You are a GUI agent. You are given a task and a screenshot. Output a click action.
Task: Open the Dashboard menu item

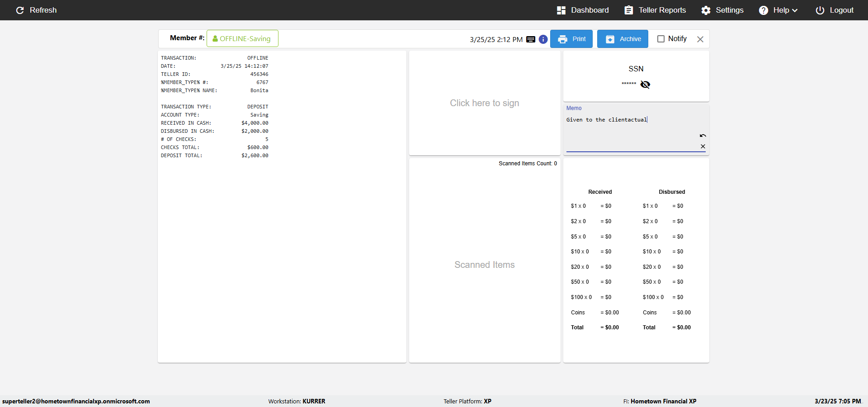click(583, 10)
